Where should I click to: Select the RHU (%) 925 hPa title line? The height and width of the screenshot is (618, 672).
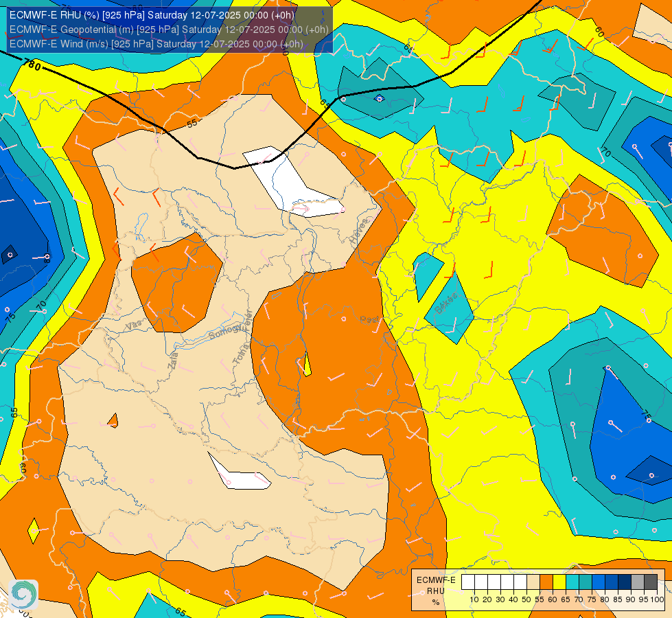pyautogui.click(x=152, y=15)
